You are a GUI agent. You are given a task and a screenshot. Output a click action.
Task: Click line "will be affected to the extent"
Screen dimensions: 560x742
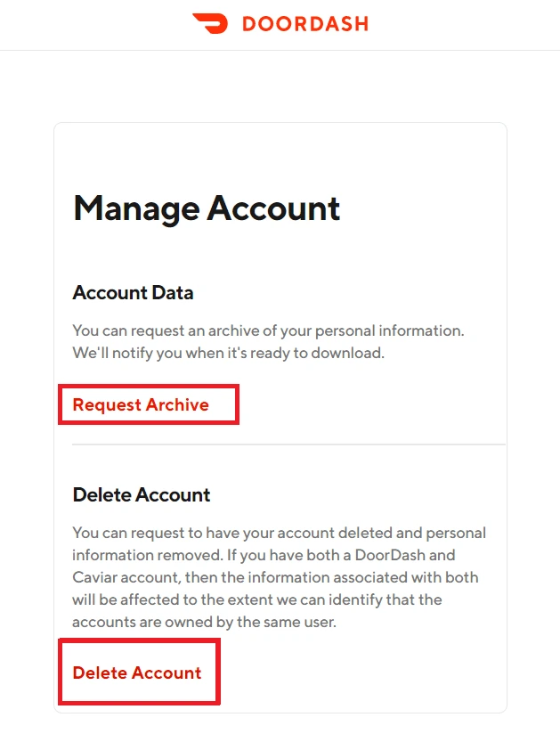click(x=256, y=599)
